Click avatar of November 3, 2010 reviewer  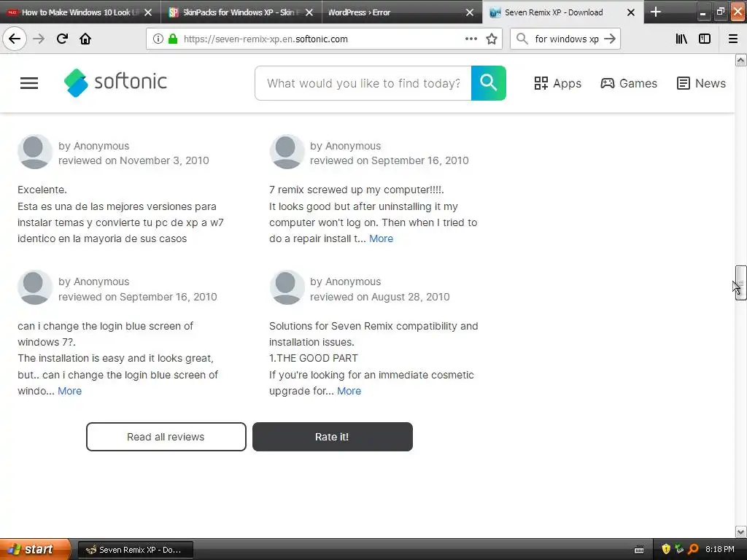[x=35, y=152]
